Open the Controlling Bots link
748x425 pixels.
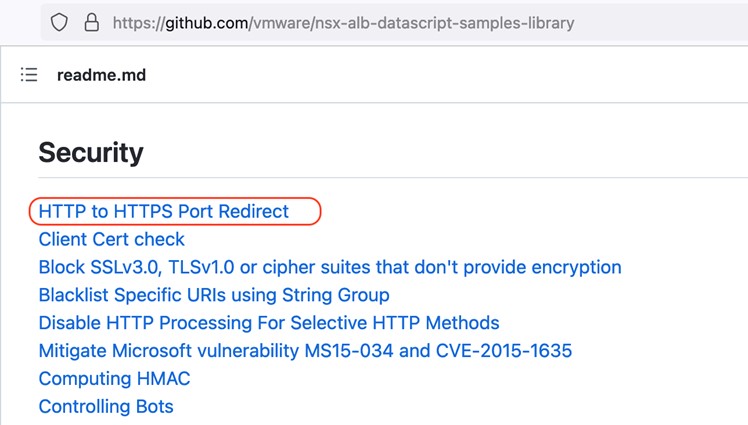[x=106, y=407]
